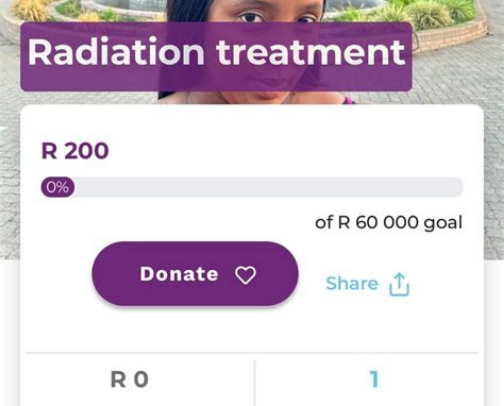Select the 0% progress badge
The height and width of the screenshot is (406, 504).
pos(57,187)
